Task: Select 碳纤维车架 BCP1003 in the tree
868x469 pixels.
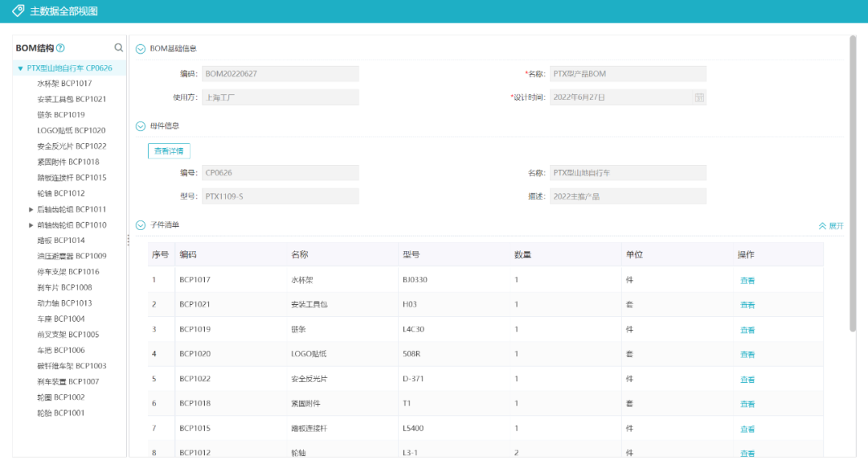Action: (72, 366)
